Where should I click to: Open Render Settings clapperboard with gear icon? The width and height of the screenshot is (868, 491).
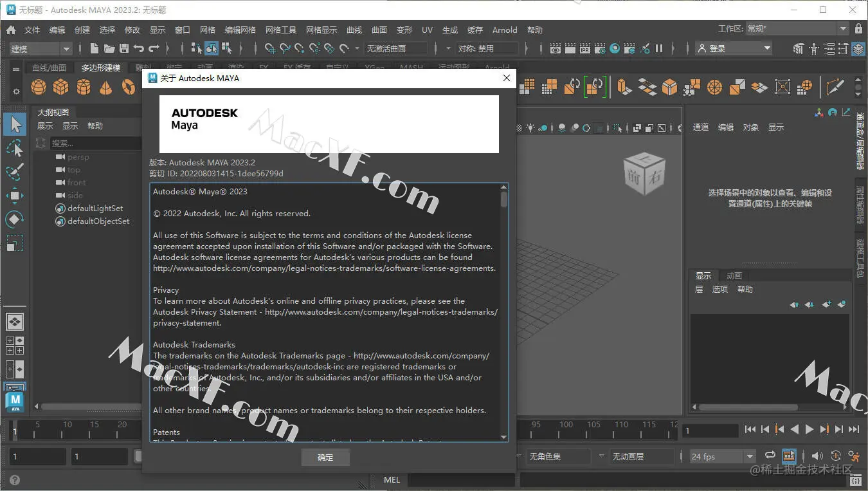point(600,48)
